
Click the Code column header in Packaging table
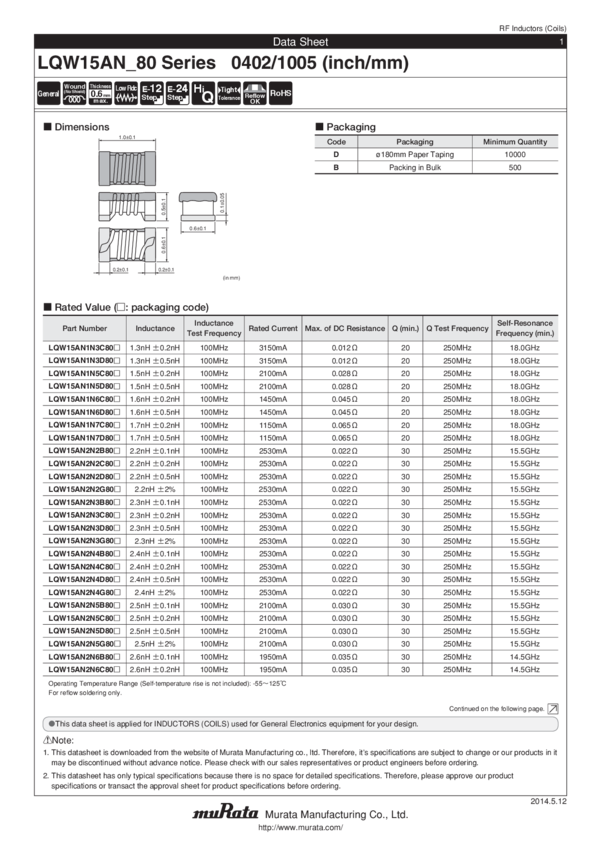336,141
